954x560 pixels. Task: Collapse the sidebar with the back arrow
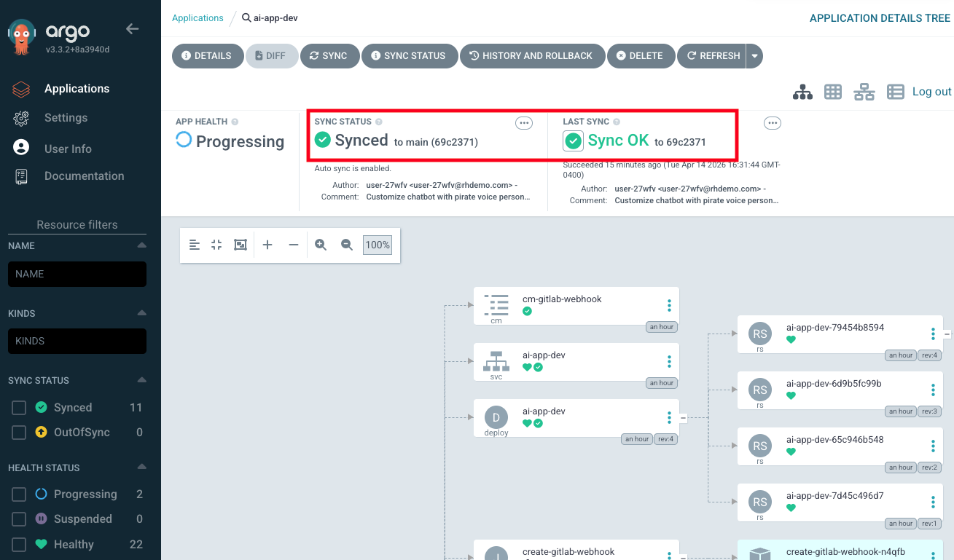132,29
